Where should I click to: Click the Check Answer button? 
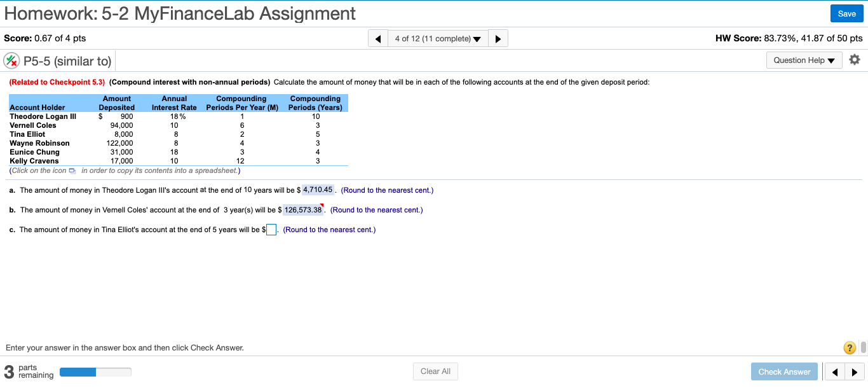pos(784,371)
